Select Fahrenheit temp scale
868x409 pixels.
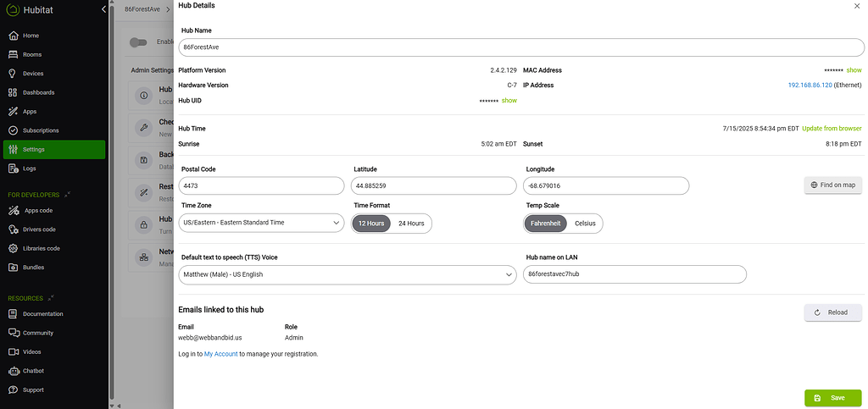(x=546, y=223)
